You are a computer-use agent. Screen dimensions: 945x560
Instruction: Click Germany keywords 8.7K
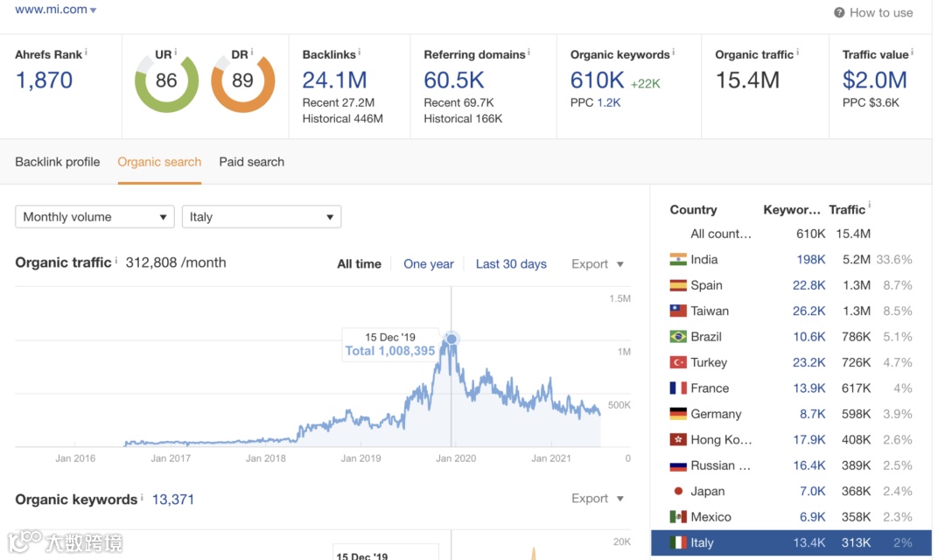[x=812, y=414]
